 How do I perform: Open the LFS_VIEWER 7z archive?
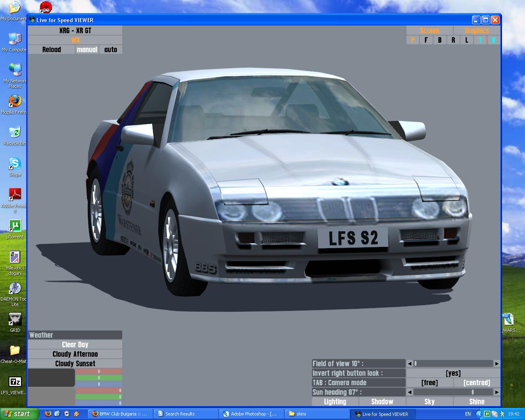point(14,385)
